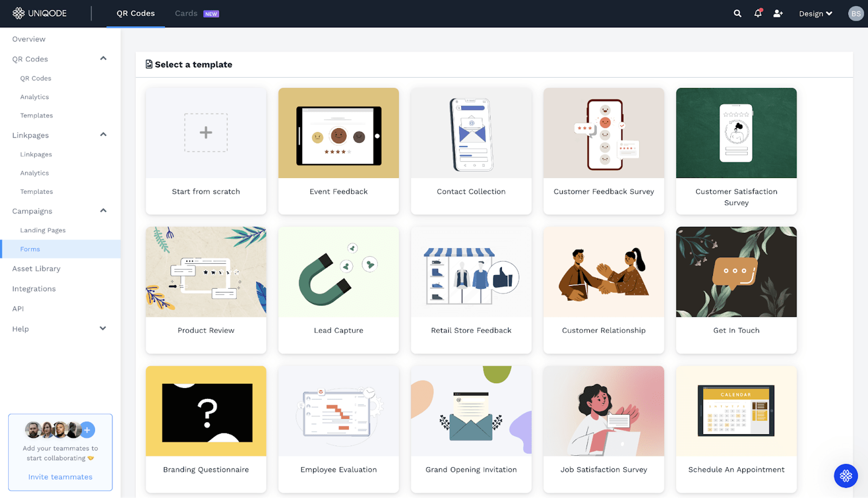Open the blue help widget button
The width and height of the screenshot is (868, 498).
[845, 475]
